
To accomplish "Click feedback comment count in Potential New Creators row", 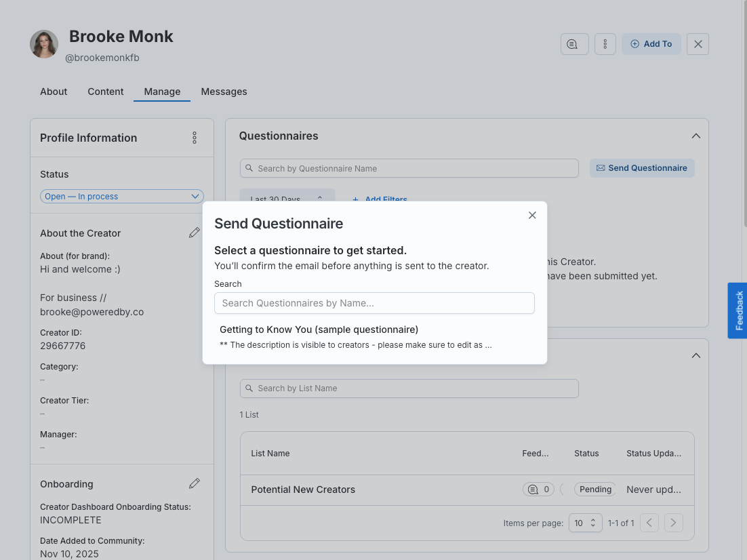I will click(x=538, y=489).
